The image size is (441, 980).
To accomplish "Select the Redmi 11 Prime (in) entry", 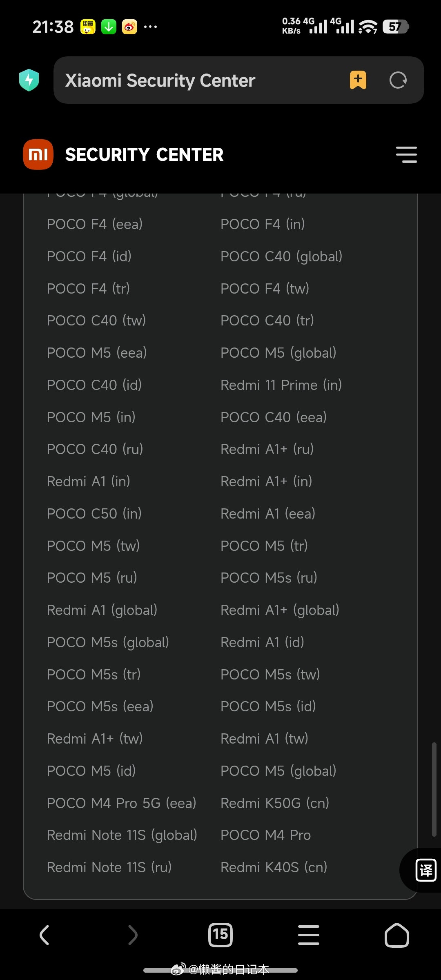I will (281, 385).
